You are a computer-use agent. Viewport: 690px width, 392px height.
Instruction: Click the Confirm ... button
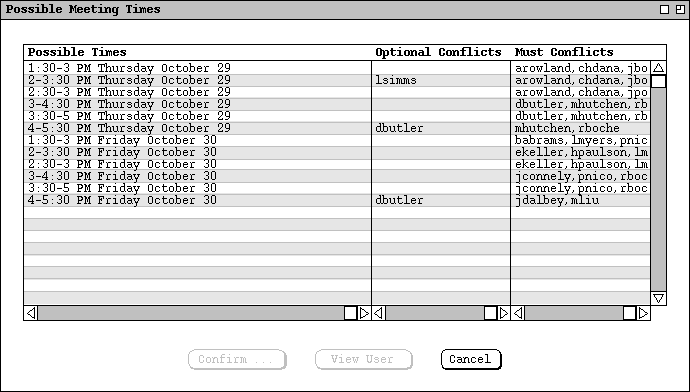(237, 359)
